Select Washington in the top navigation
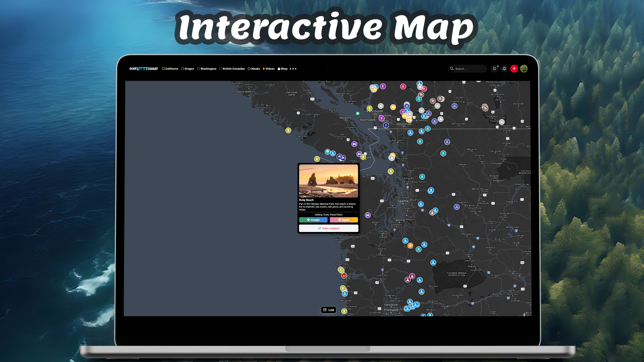 tap(207, 69)
